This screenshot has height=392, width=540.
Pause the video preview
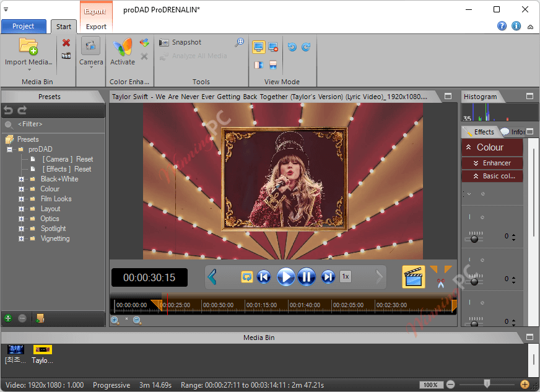point(307,277)
